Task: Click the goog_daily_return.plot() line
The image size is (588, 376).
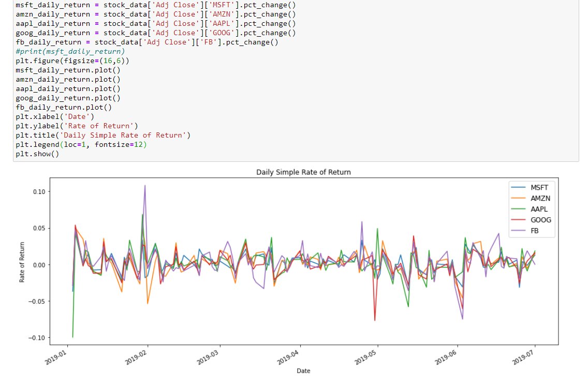Action: [x=68, y=98]
